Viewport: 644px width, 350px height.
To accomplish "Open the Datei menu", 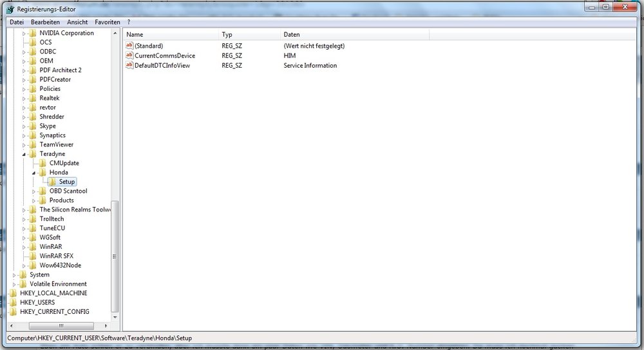I will 16,22.
